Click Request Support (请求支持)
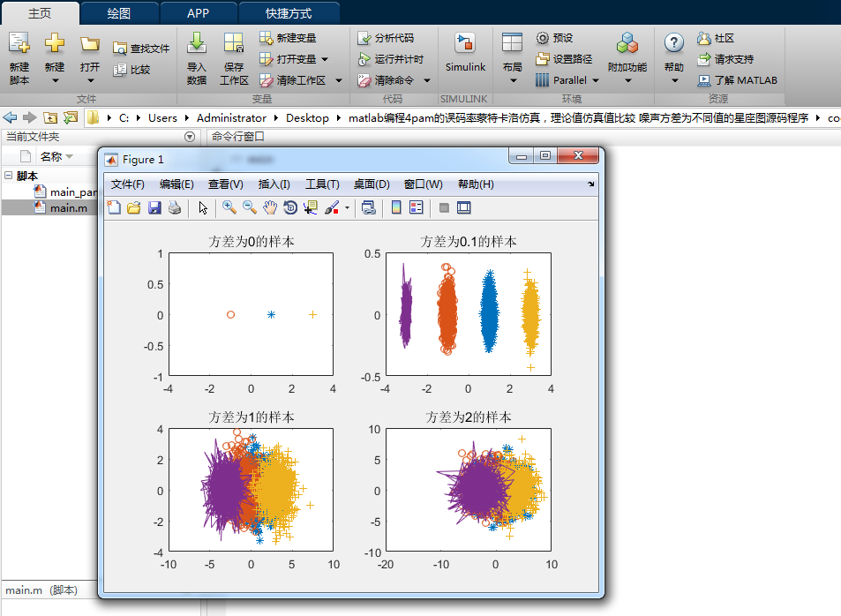841x616 pixels. click(725, 59)
